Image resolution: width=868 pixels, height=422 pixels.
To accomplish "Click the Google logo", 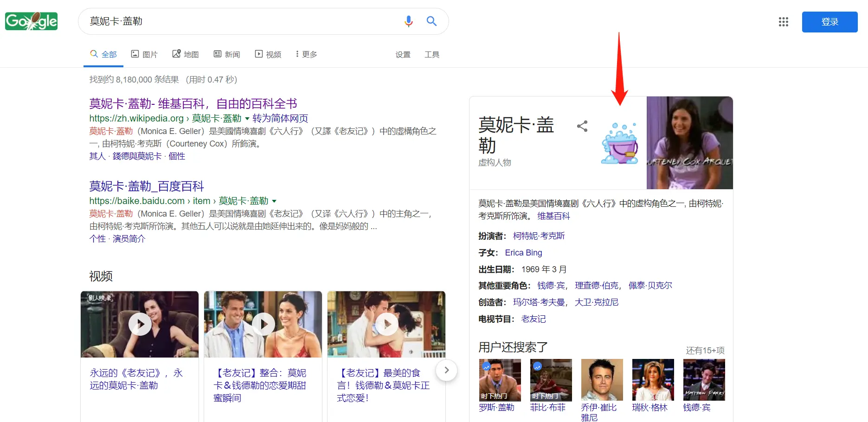I will 31,21.
